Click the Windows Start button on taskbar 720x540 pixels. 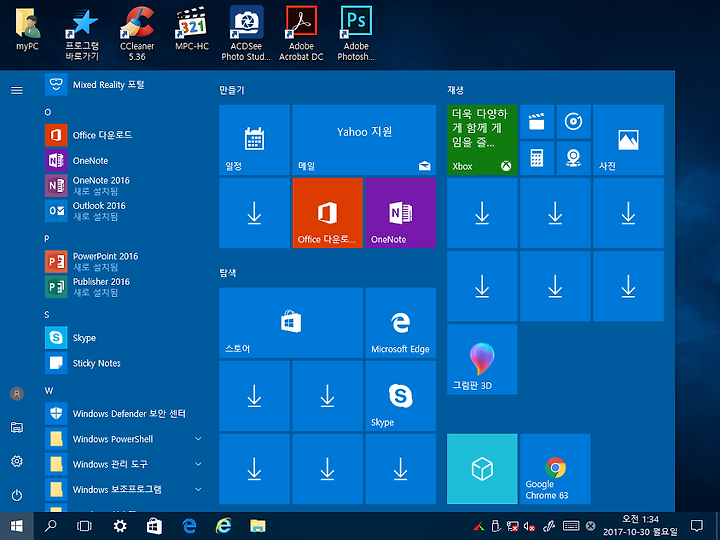click(17, 526)
